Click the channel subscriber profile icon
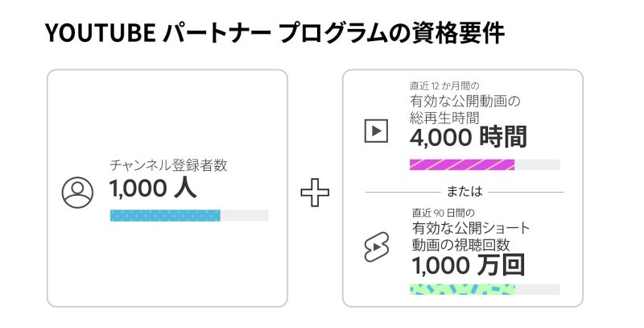644x328 pixels. pyautogui.click(x=77, y=190)
